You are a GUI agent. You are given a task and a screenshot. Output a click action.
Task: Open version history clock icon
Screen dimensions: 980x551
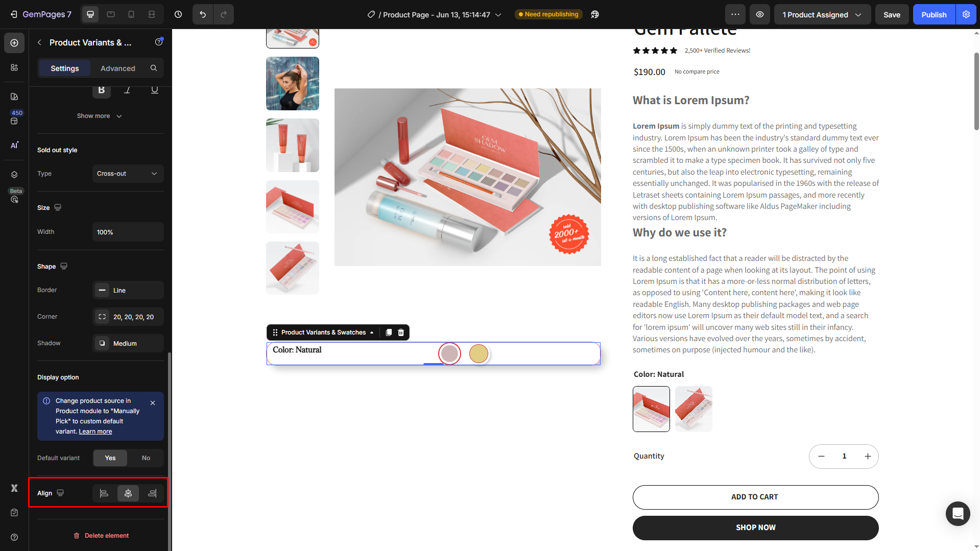[178, 14]
